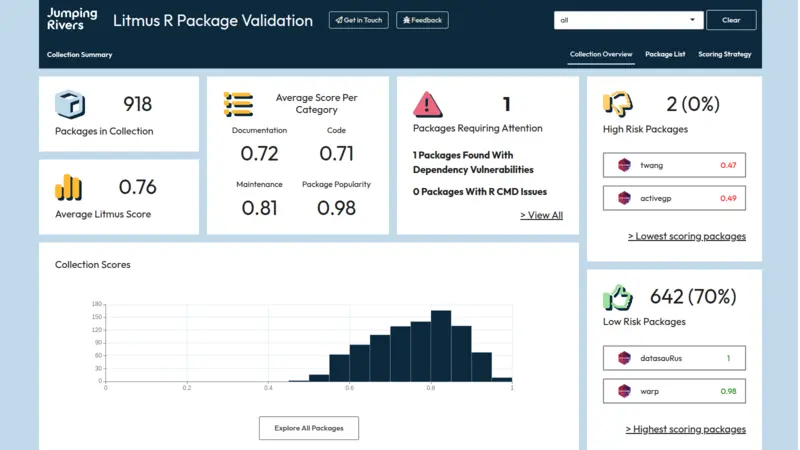Open the Scoring Strategy tab
The image size is (800, 450).
tap(724, 54)
